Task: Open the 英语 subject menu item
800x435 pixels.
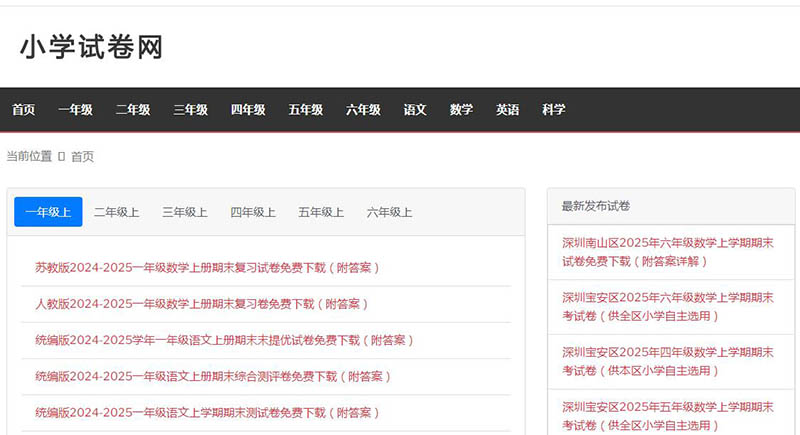Action: (508, 110)
